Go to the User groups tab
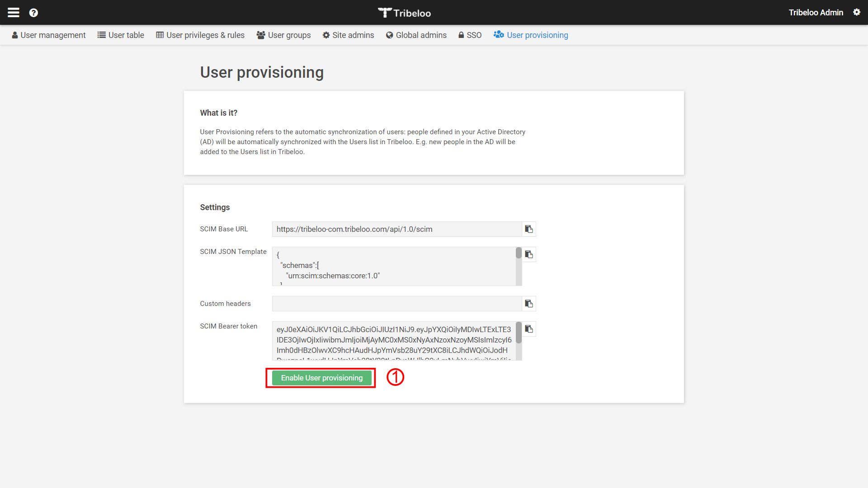Viewport: 868px width, 488px height. click(x=283, y=35)
